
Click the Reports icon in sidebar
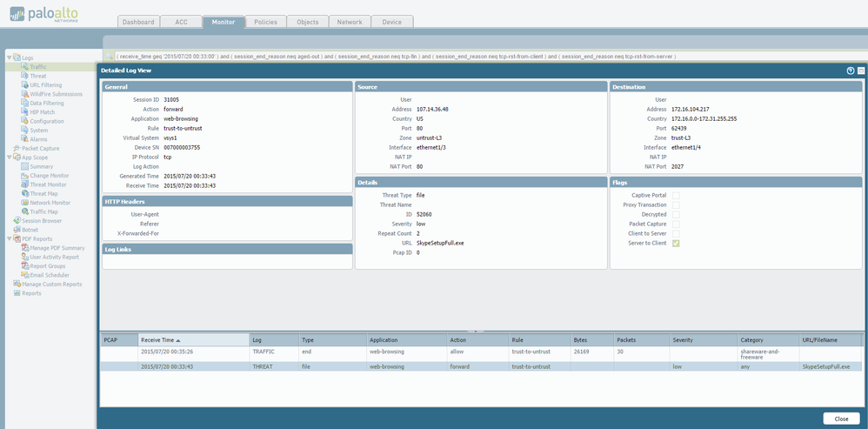17,293
